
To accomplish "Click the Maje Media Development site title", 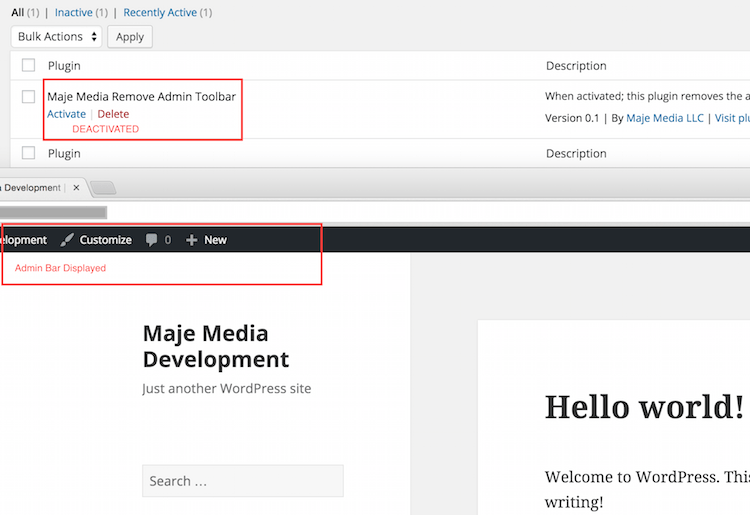I will [215, 346].
